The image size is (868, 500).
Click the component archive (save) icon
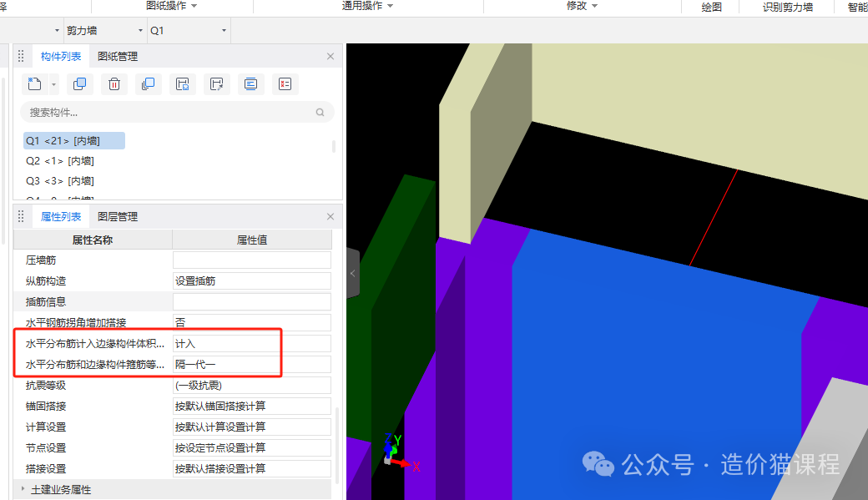tap(182, 84)
